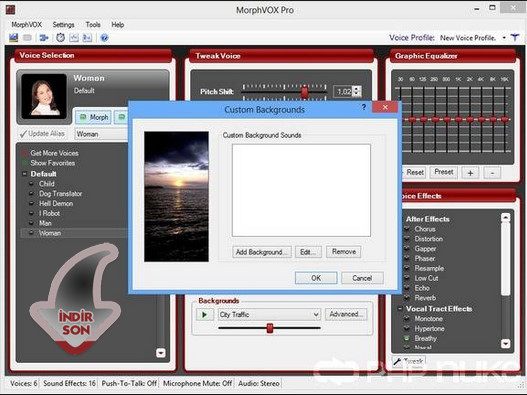Screen dimensions: 527x395
Task: Click the funnel icon beside Voice Profile
Action: tap(515, 38)
